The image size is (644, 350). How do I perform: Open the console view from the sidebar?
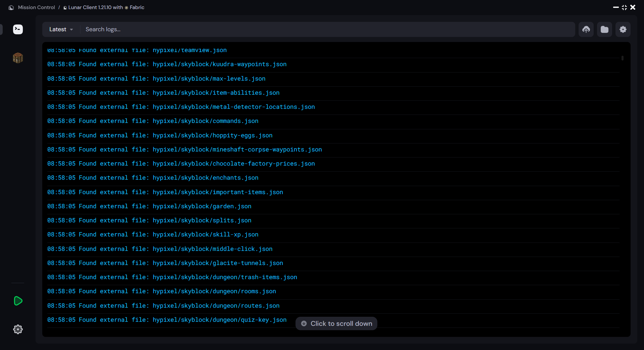click(x=17, y=29)
